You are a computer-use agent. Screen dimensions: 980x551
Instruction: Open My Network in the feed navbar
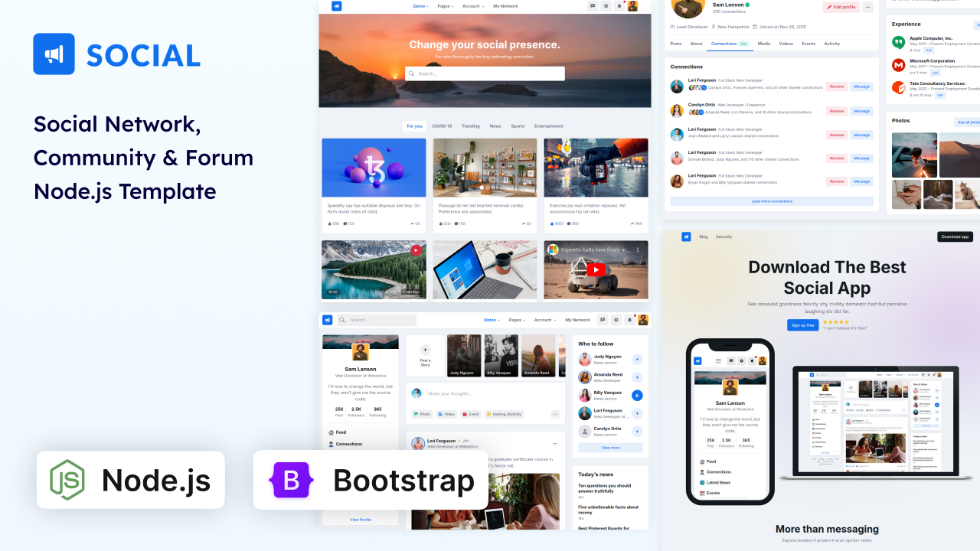[x=578, y=320]
